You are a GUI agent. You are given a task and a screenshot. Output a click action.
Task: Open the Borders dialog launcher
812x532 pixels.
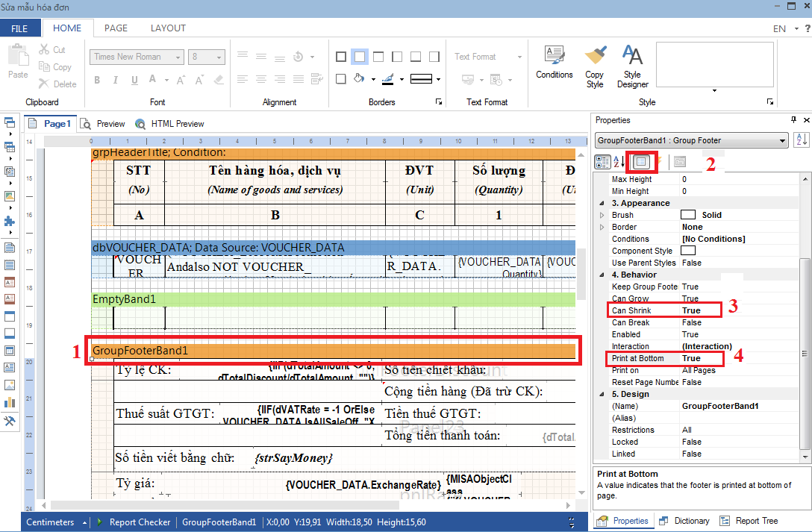coord(439,102)
